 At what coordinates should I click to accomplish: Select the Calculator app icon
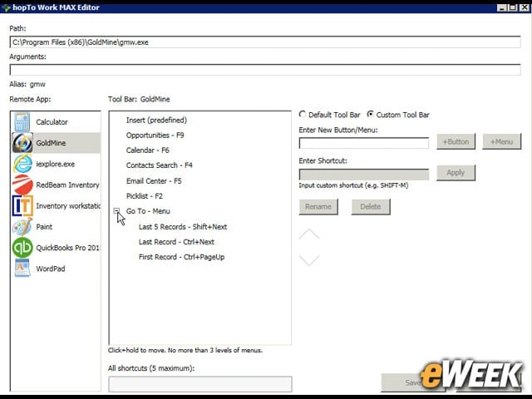click(22, 122)
